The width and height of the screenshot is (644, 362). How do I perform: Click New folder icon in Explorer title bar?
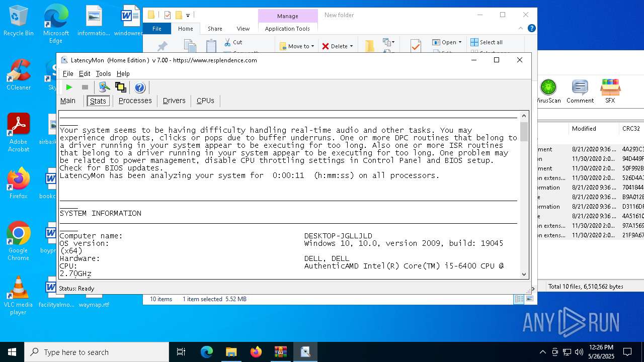(179, 15)
